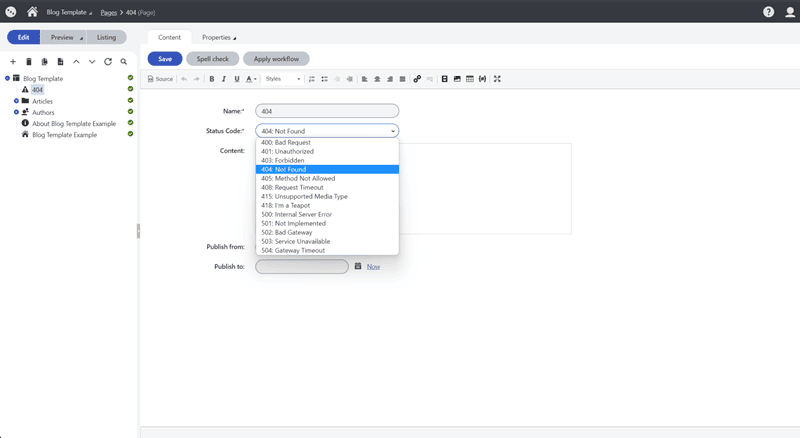The width and height of the screenshot is (800, 438).
Task: Choose 418: I'm a Teapot option
Action: [x=327, y=205]
